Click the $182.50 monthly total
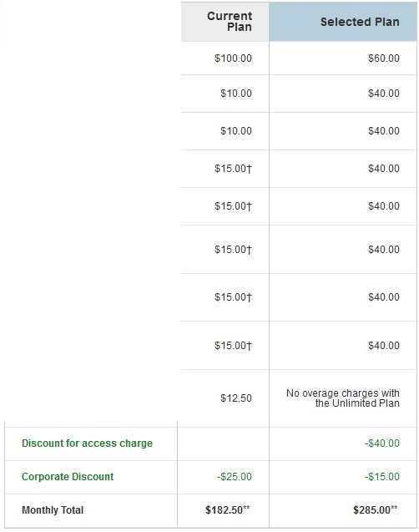 coord(228,509)
